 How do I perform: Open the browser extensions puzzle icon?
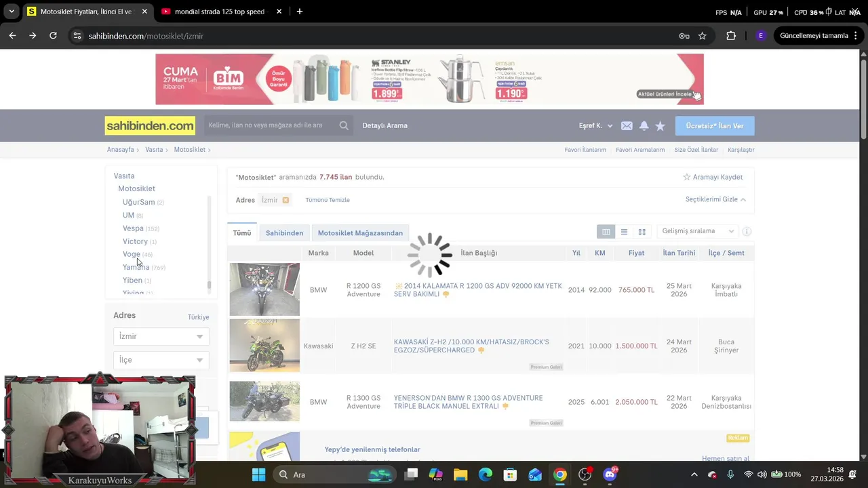pyautogui.click(x=731, y=36)
